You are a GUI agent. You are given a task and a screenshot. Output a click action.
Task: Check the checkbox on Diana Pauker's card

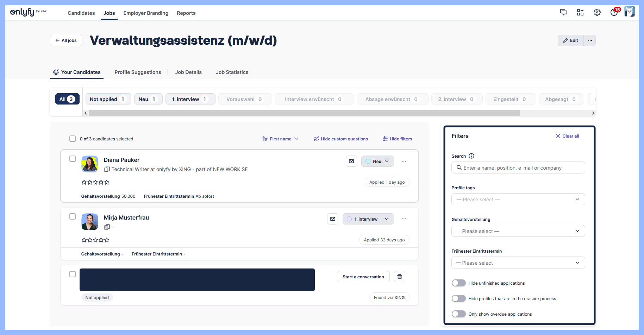(73, 158)
